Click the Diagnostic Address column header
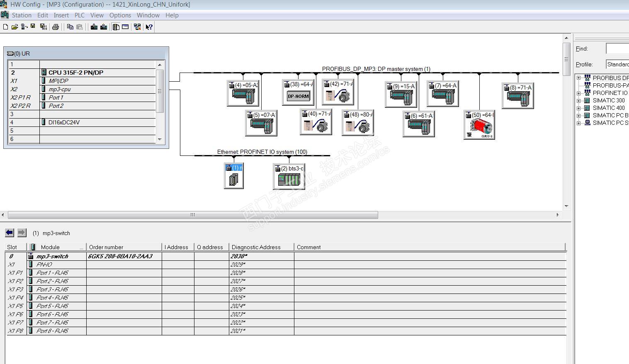 [261, 247]
